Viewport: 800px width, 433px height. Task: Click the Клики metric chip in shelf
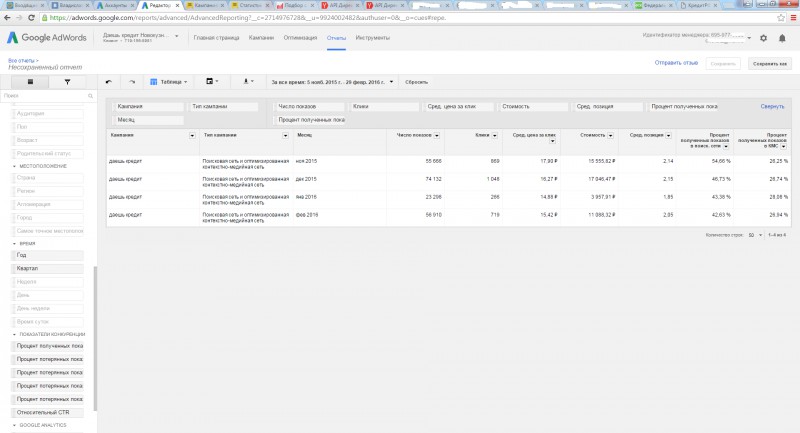385,107
